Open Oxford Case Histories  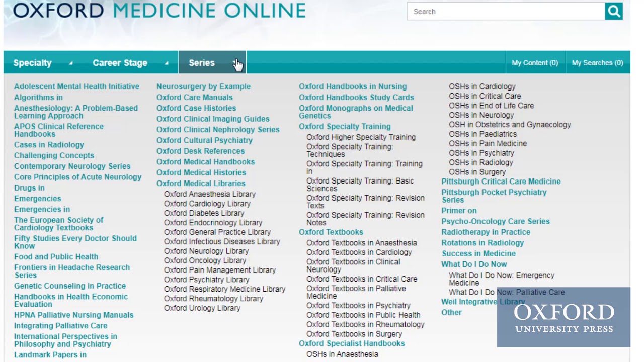point(196,108)
